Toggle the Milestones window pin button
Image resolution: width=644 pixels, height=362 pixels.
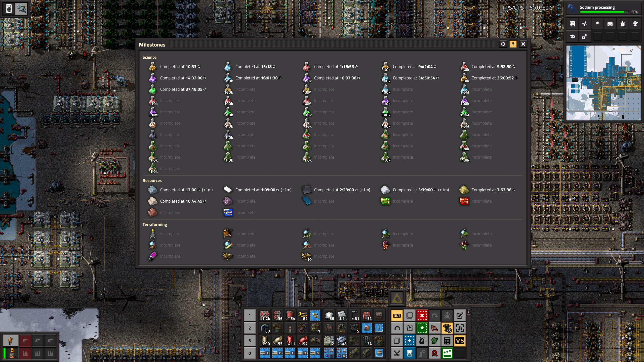click(513, 44)
